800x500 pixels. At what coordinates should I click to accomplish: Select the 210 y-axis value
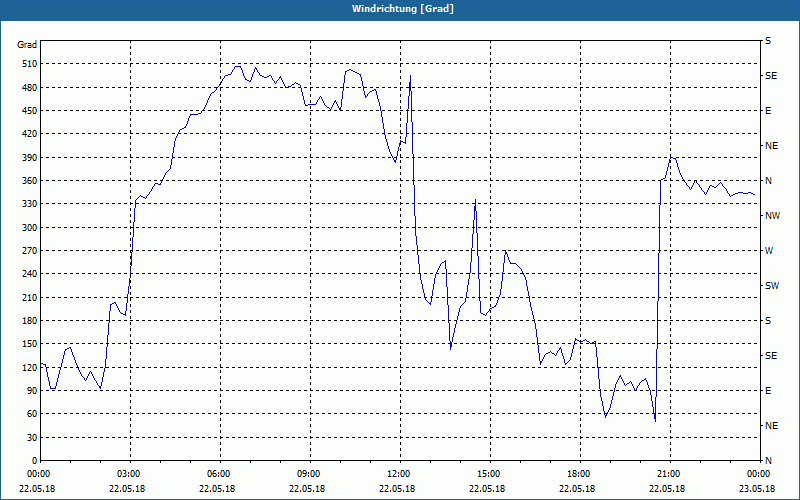click(x=29, y=297)
